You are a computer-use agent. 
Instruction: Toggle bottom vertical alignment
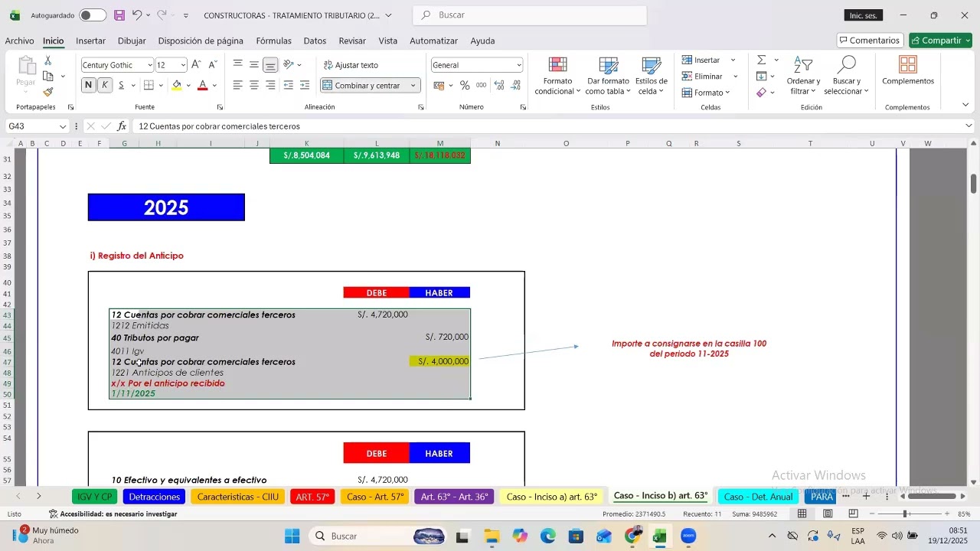(x=270, y=65)
